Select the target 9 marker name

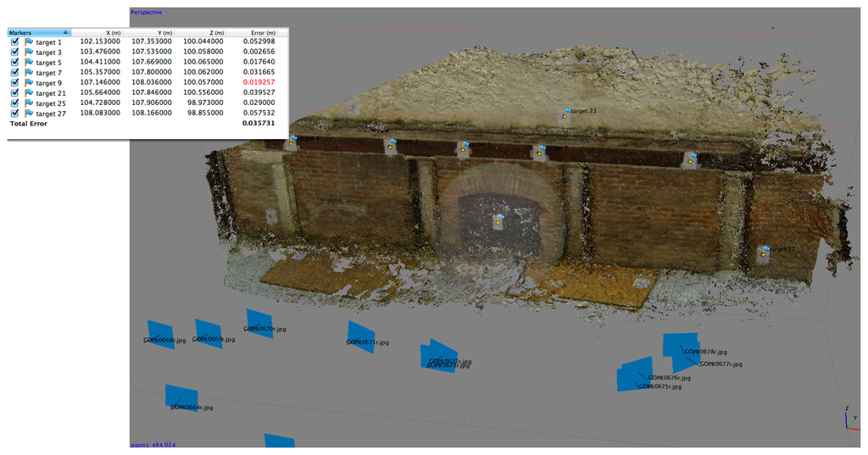click(x=48, y=82)
